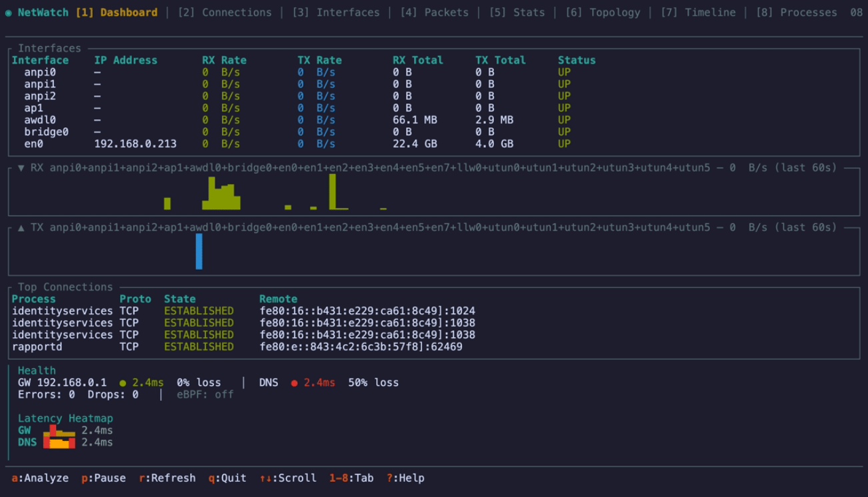
Task: Open the [6] Topology tab
Action: (602, 13)
